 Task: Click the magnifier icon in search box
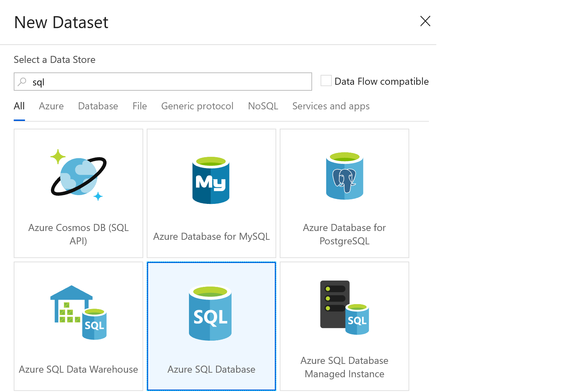(x=22, y=82)
